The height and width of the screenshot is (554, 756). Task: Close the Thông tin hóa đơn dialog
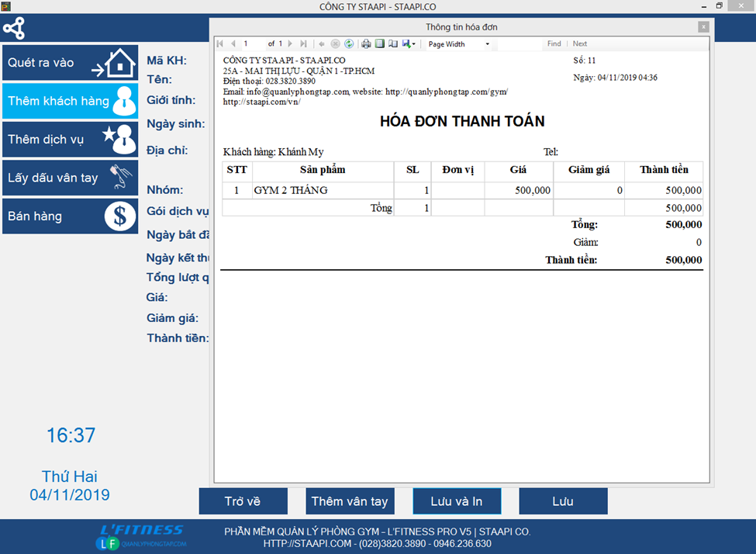click(702, 27)
